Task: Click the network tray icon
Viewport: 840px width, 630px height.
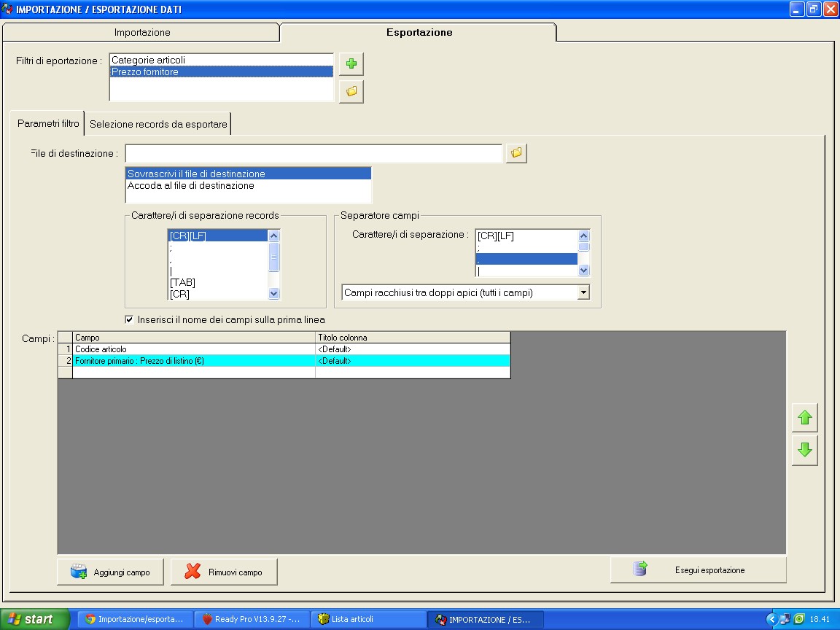Action: pos(785,619)
